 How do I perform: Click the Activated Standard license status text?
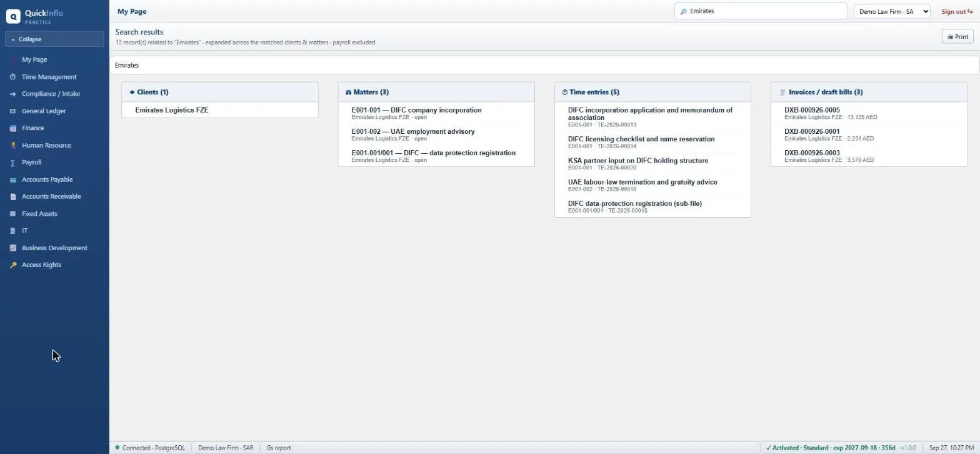(831, 448)
